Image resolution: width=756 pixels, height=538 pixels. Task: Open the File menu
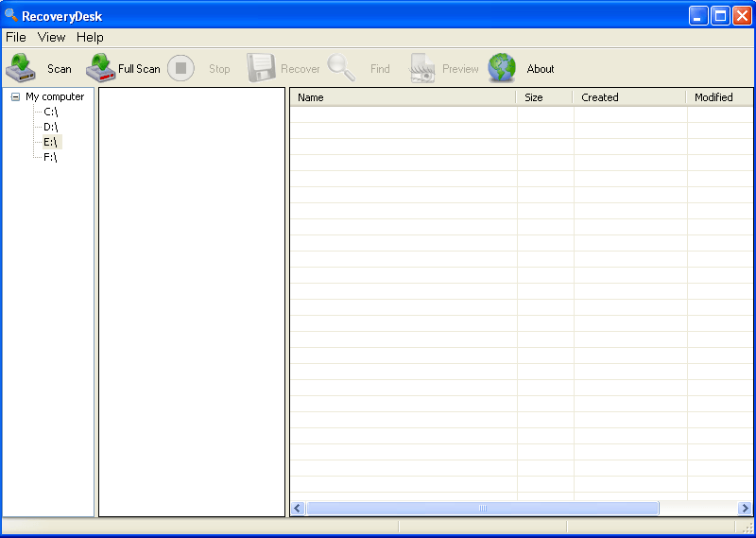click(x=16, y=37)
